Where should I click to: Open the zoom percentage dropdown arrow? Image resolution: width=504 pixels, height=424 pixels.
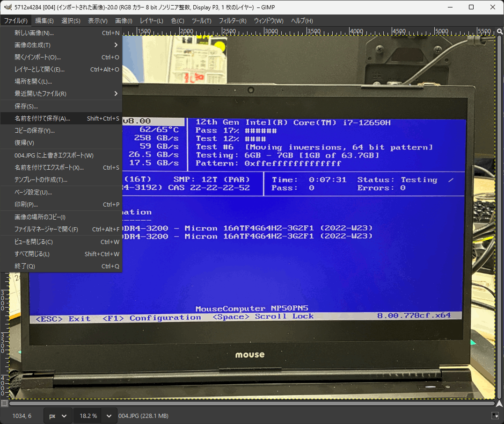[x=109, y=416]
